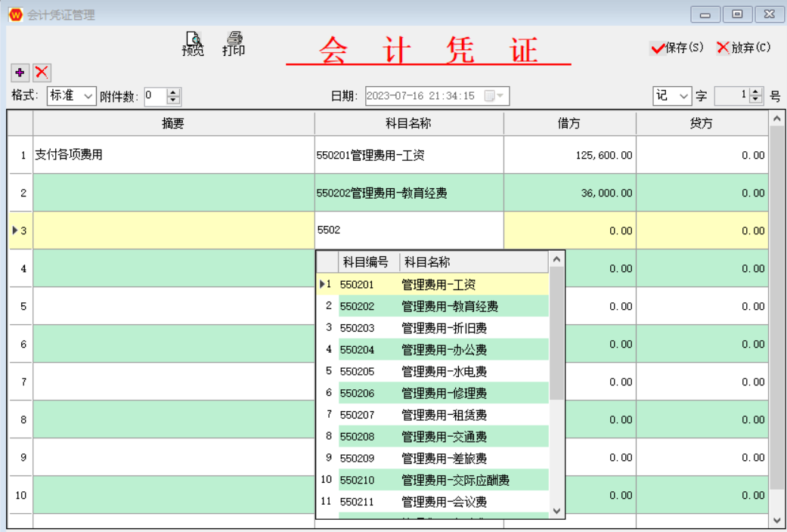Pick 550209 管理费用-差旅费 entry

(x=444, y=458)
